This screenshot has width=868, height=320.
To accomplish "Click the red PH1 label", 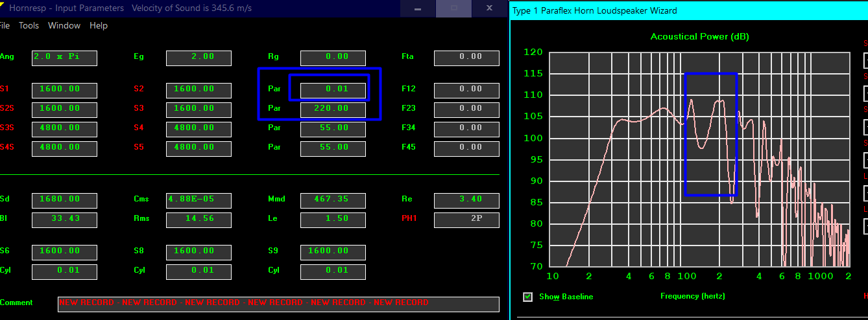I will click(409, 218).
